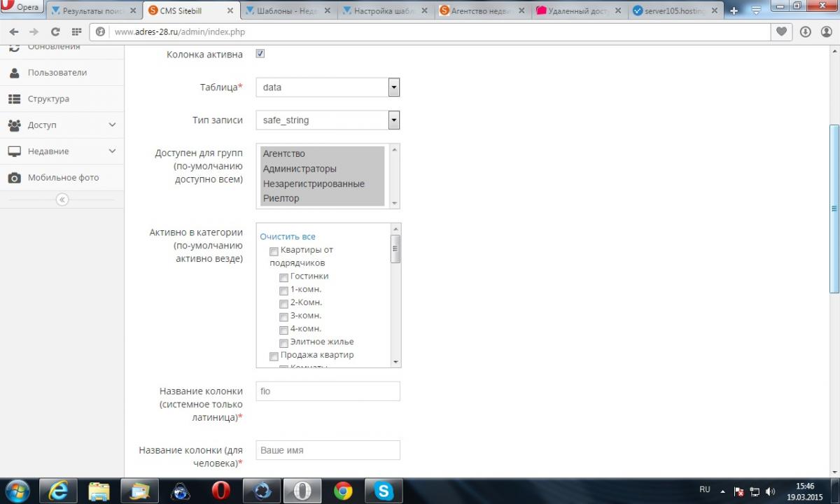
Task: Show hidden tray icons arrow
Action: click(722, 491)
